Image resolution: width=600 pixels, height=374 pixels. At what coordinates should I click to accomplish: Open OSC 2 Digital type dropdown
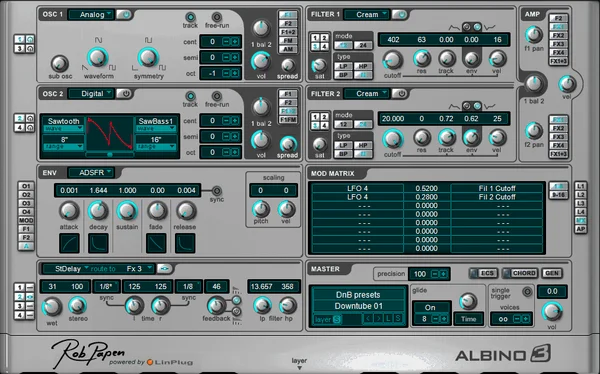point(91,93)
